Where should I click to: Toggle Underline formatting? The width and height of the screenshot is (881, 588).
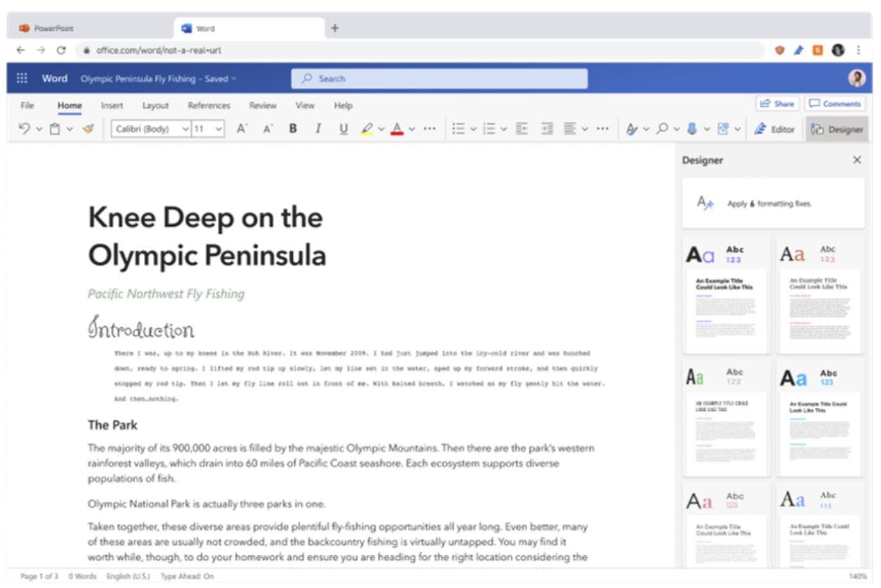coord(344,128)
